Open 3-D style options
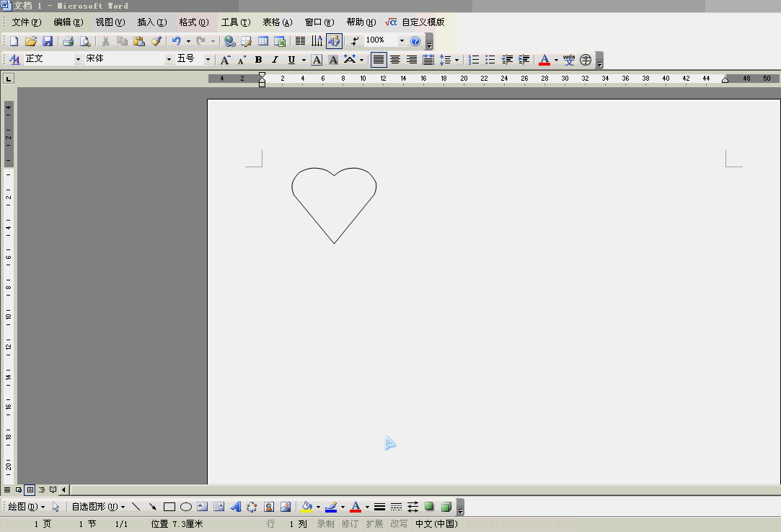 point(446,507)
